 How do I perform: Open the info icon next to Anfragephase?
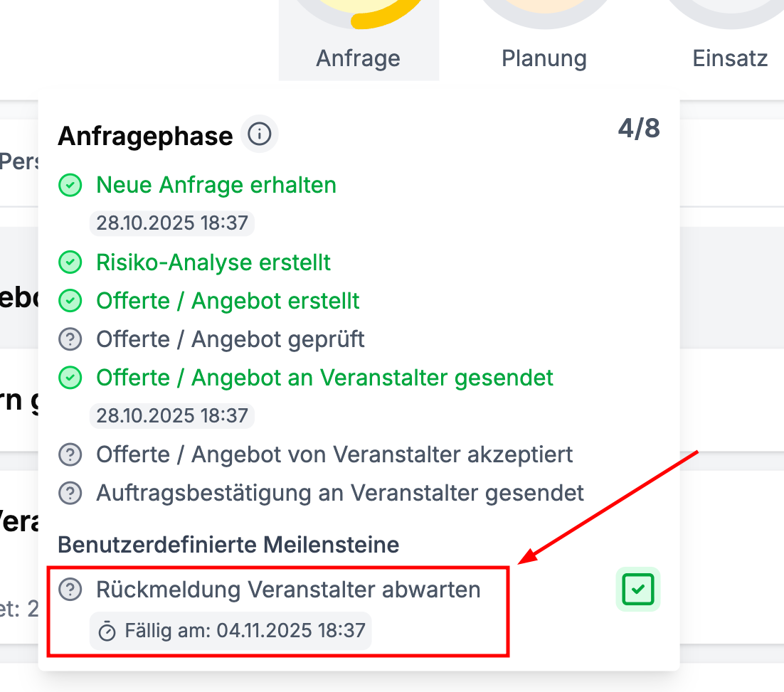259,134
